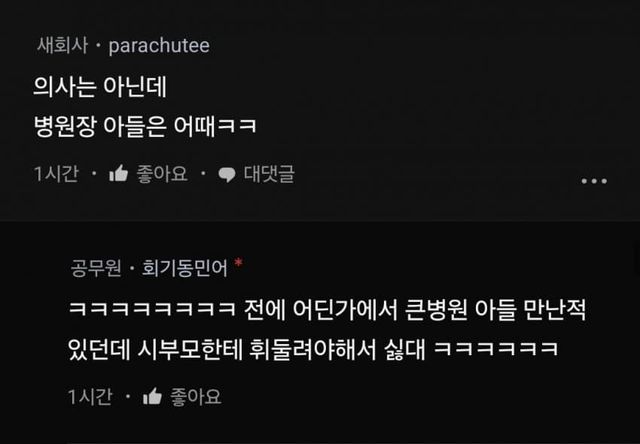Click the 1시간 timestamp on parachutee's comment

(x=56, y=174)
